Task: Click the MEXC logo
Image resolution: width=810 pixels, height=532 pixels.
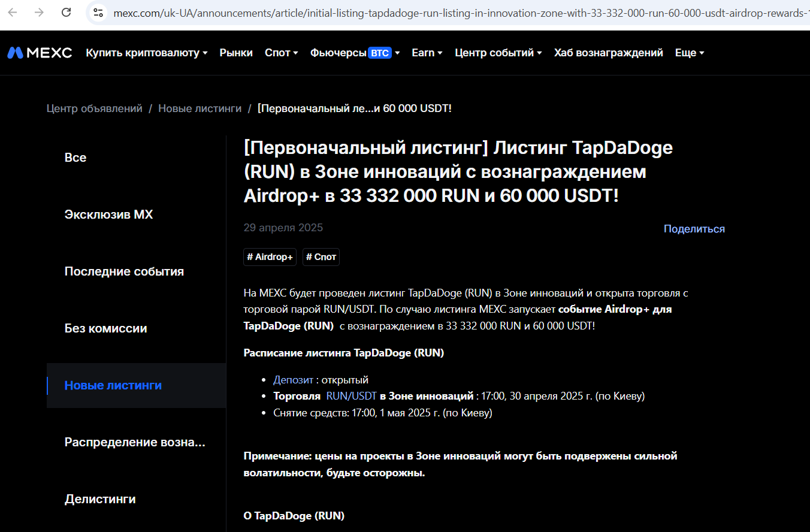Action: (40, 53)
